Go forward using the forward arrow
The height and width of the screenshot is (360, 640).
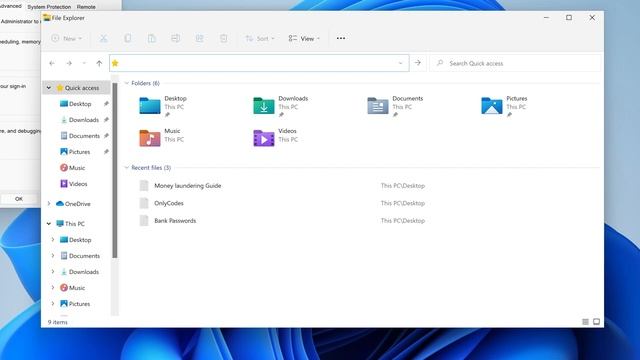[x=69, y=63]
